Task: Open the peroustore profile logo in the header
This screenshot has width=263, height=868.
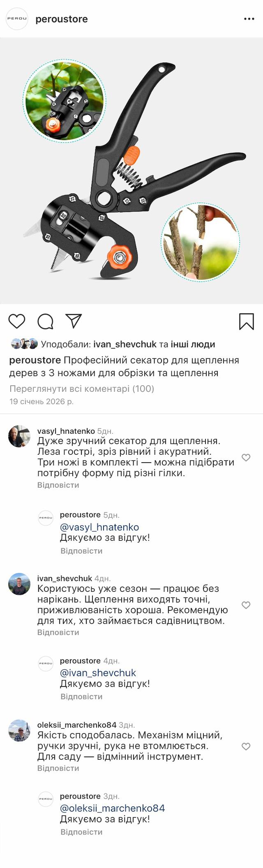Action: pyautogui.click(x=17, y=19)
